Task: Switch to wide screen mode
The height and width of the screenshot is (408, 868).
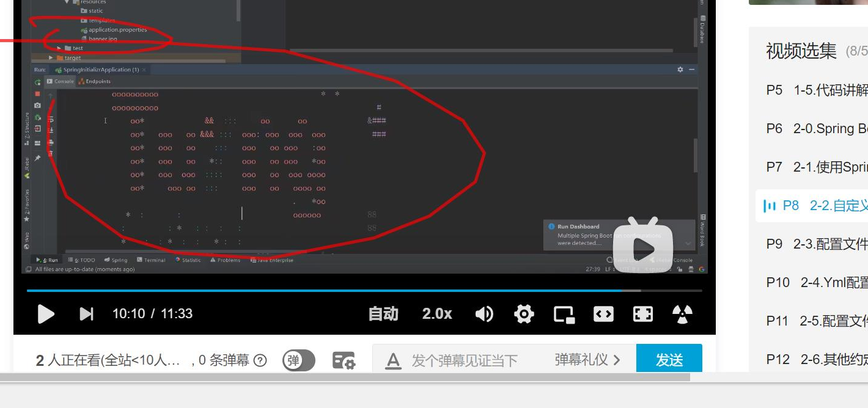Action: (603, 314)
